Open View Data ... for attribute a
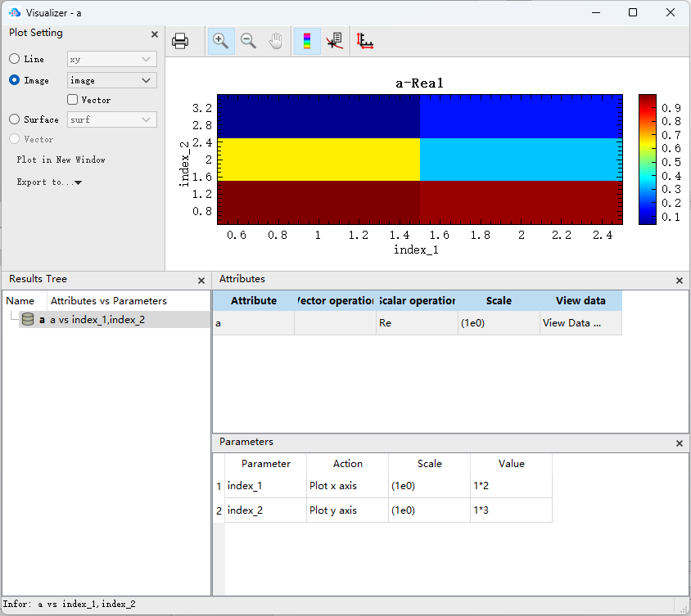Screen dimensions: 691x616 click(x=580, y=323)
